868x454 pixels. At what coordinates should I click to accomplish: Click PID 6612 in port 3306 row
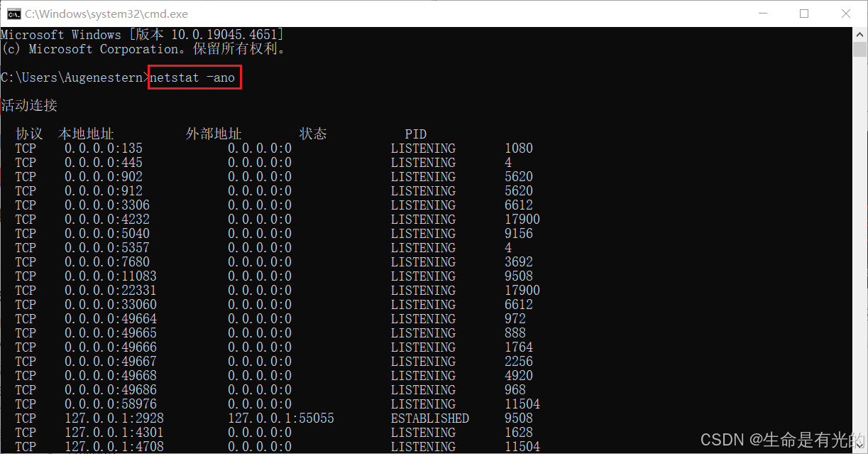click(519, 205)
